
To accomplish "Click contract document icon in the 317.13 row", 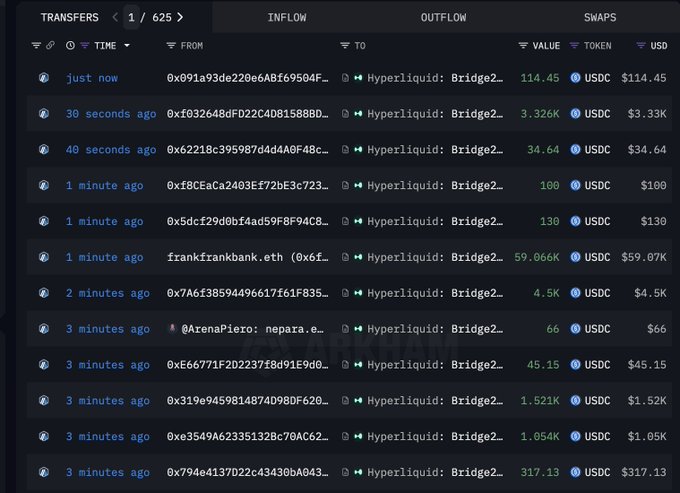I will pos(345,472).
